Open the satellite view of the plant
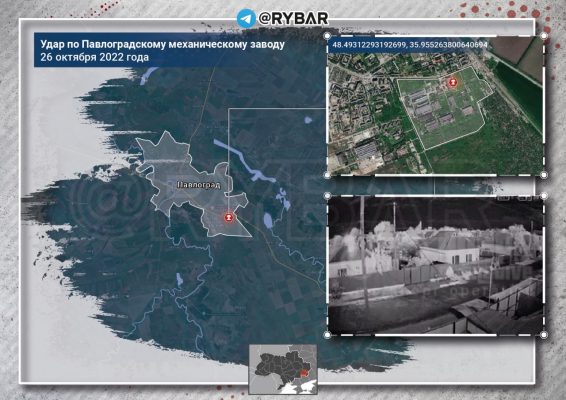This screenshot has width=566, height=400. pyautogui.click(x=436, y=105)
